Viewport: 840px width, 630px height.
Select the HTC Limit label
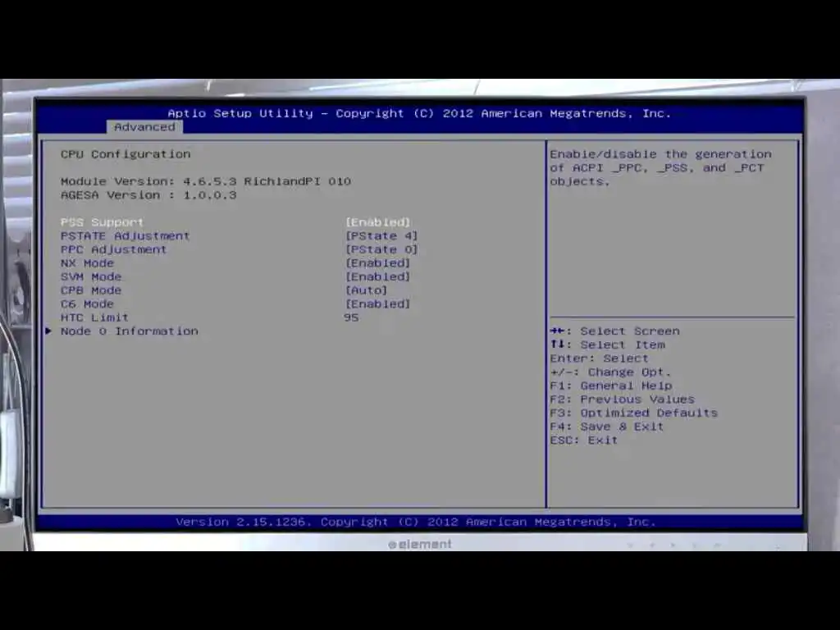coord(94,317)
